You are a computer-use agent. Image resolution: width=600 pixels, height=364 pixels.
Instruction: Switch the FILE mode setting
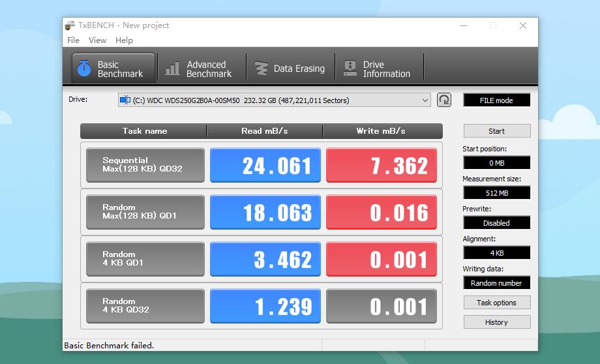496,100
